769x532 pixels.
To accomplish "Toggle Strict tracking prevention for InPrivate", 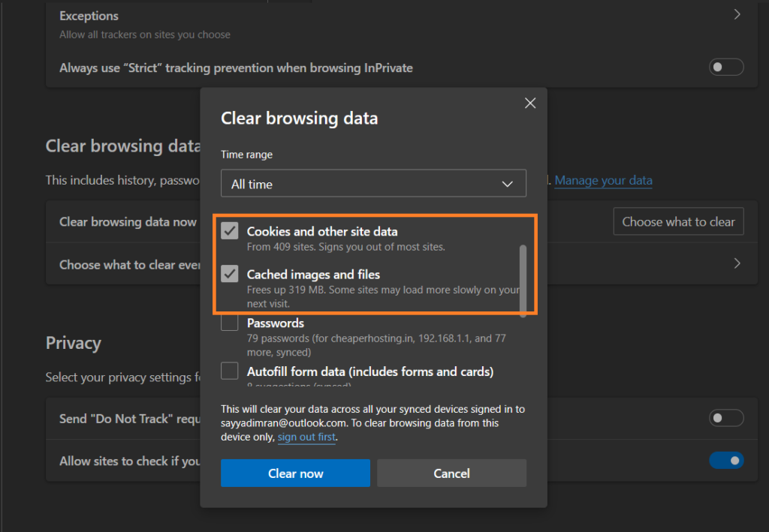I will click(x=726, y=67).
